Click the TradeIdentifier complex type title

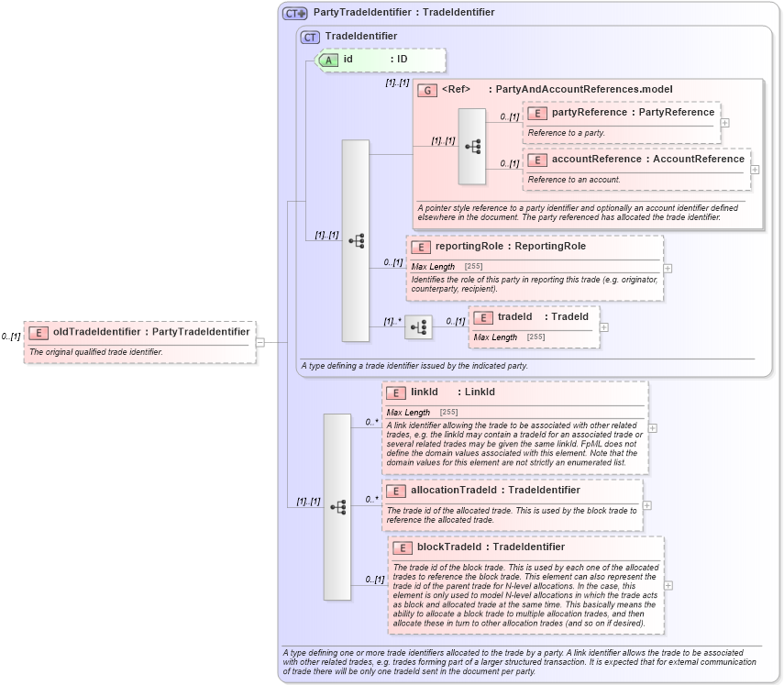tap(361, 37)
